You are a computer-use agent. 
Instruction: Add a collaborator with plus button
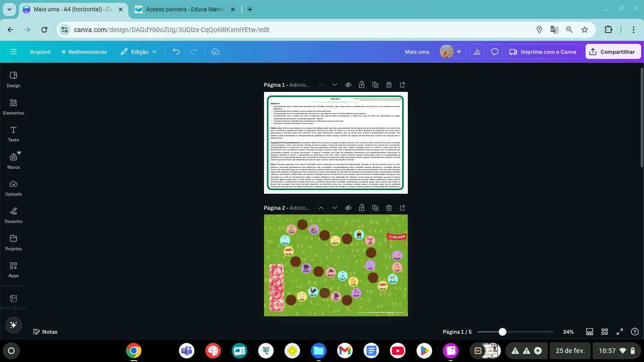tap(459, 52)
